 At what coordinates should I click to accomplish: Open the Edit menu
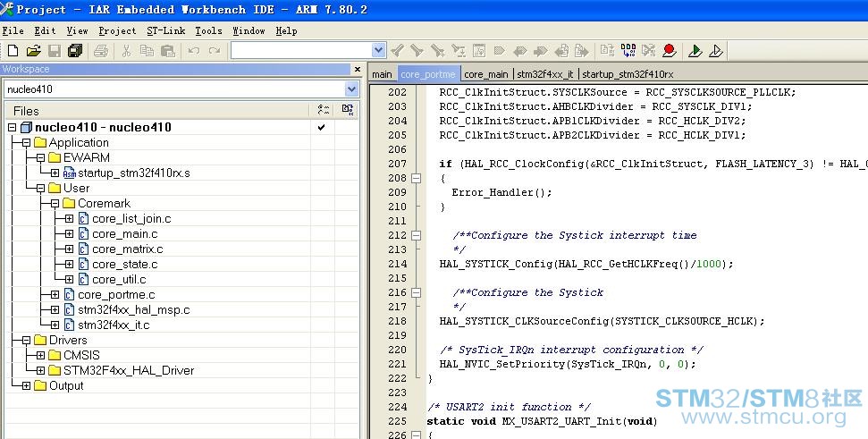click(45, 31)
